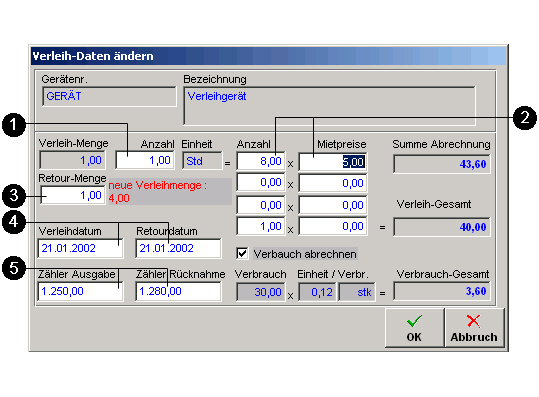Click the Verleih-Gesamt value 40,00

tap(442, 227)
